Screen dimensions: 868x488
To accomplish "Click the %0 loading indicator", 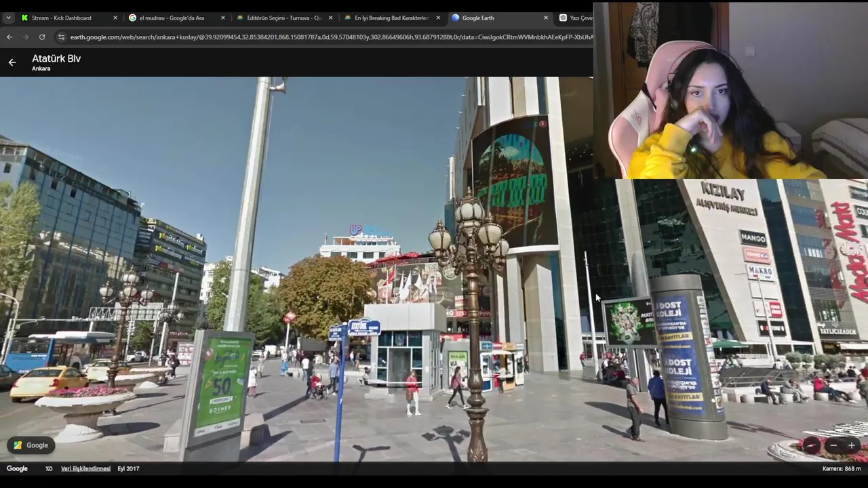I will (x=49, y=468).
